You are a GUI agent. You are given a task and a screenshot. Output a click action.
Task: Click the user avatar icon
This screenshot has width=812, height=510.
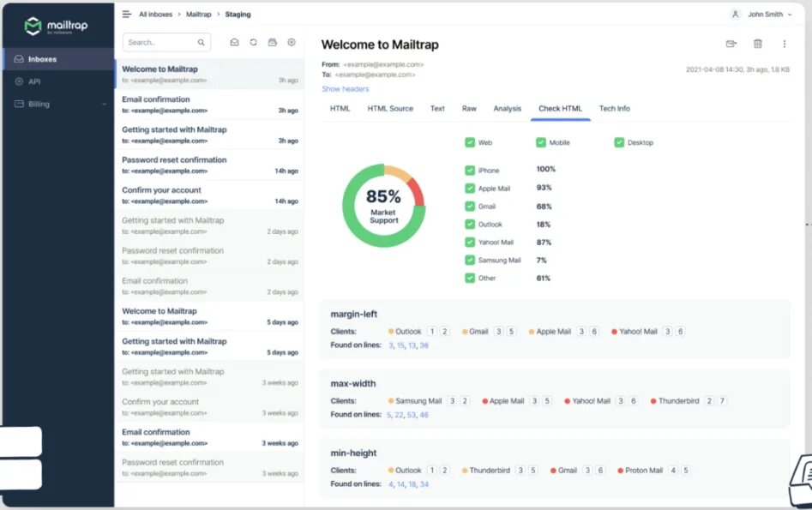[x=735, y=15]
